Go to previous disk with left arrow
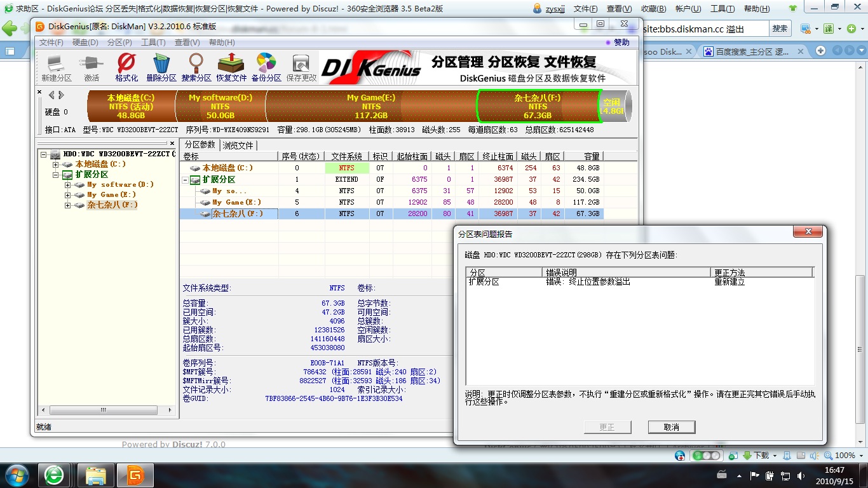868x488 pixels. click(x=52, y=95)
